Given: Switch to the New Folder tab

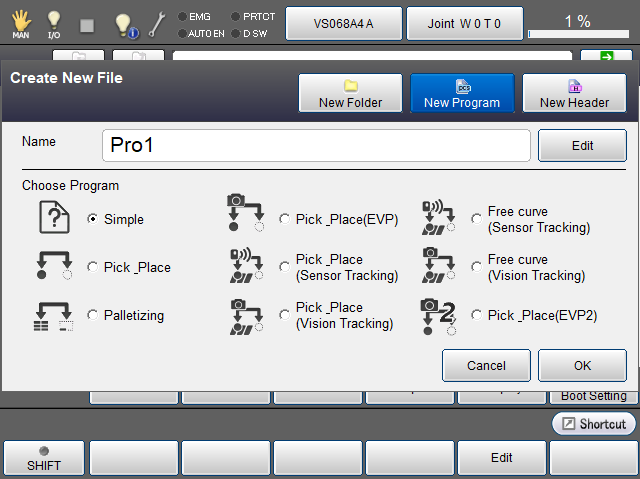Looking at the screenshot, I should click(350, 93).
